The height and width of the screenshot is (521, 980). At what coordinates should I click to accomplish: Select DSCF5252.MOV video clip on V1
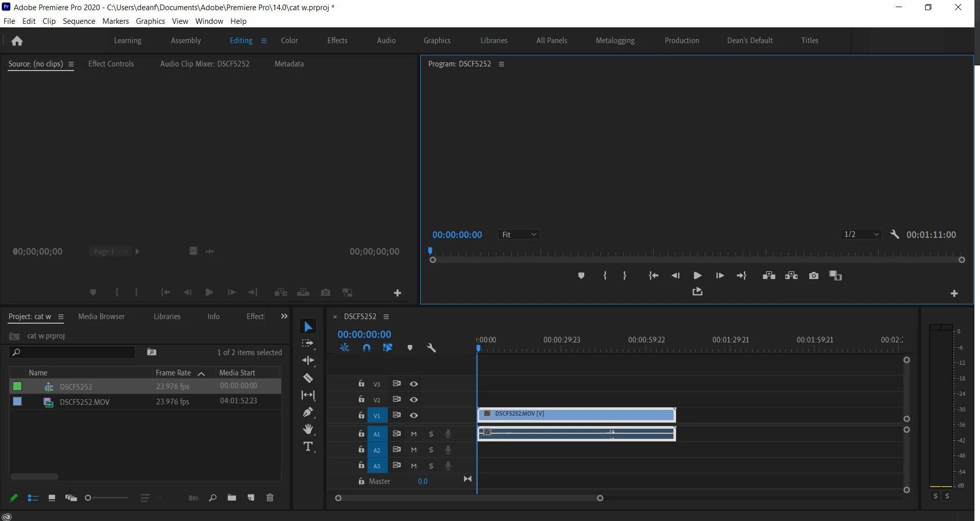tap(577, 414)
